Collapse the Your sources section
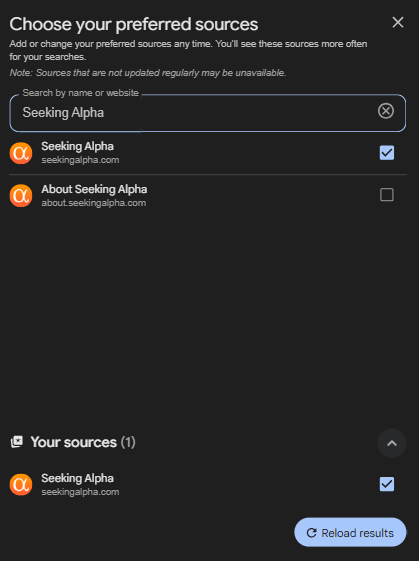 point(392,443)
